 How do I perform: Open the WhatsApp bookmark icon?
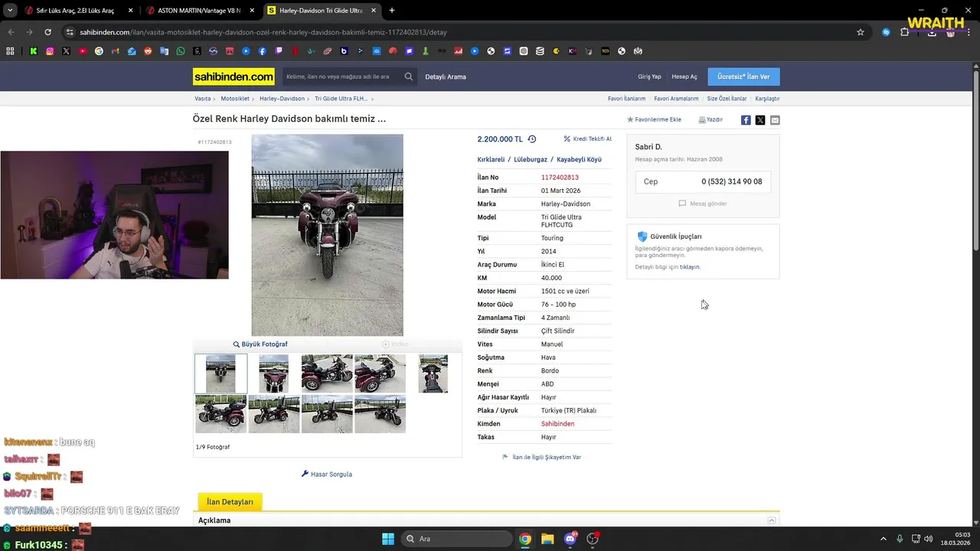click(x=181, y=51)
